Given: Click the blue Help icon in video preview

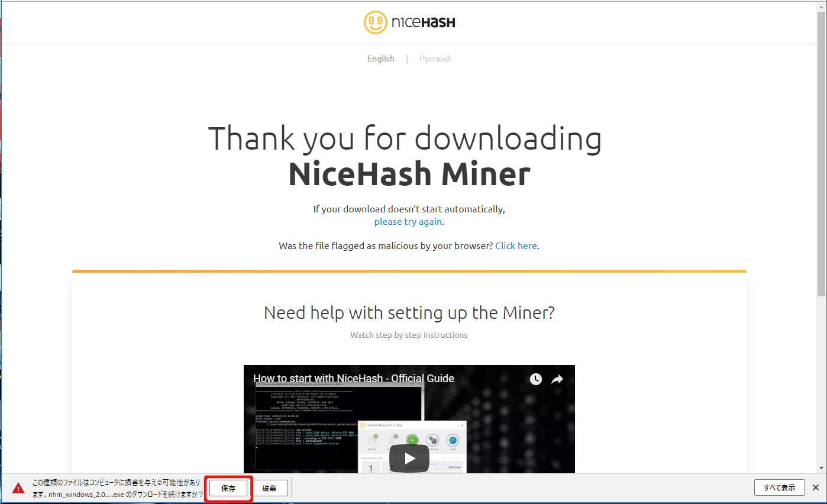Looking at the screenshot, I should click(453, 440).
